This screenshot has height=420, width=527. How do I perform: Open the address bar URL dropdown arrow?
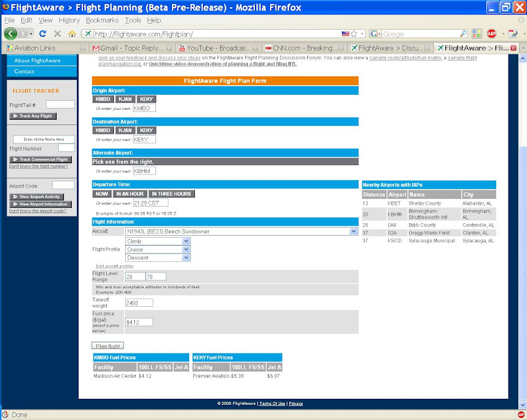pyautogui.click(x=362, y=34)
